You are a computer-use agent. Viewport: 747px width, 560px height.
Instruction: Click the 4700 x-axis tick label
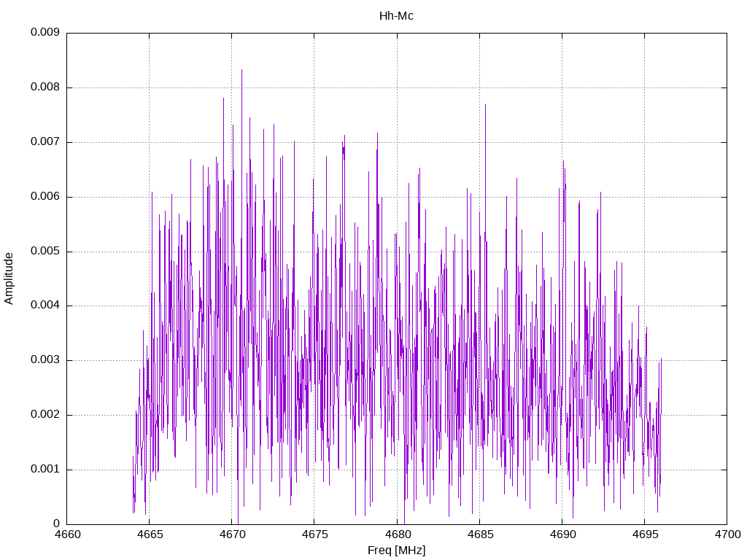[727, 534]
